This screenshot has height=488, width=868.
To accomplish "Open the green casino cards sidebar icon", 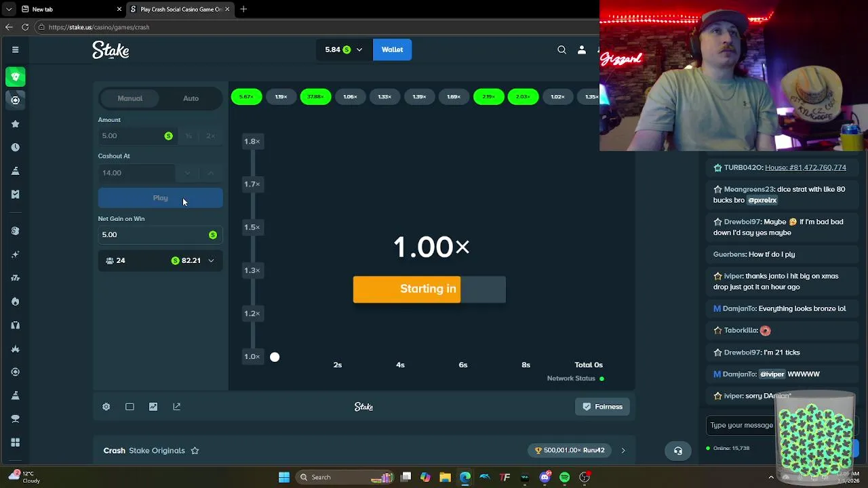I will [x=15, y=77].
